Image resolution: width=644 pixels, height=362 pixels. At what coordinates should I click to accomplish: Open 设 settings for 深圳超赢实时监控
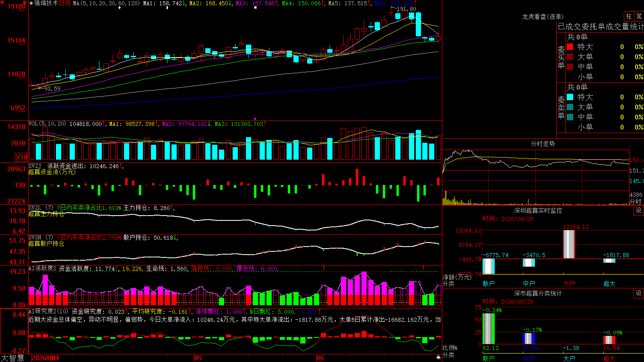[639, 210]
